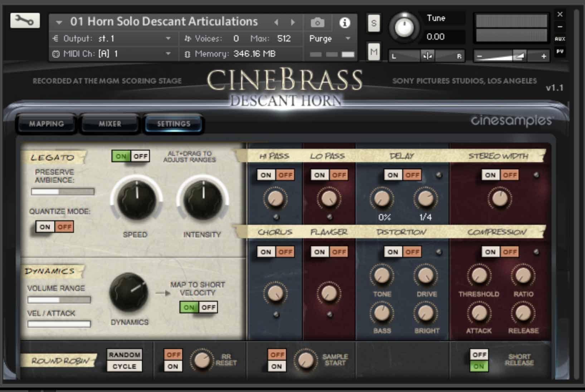Mute the instrument with the M icon

374,52
